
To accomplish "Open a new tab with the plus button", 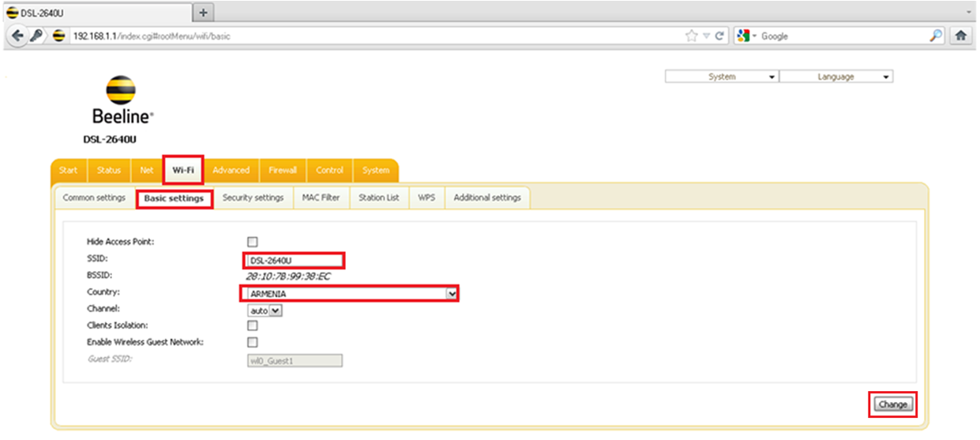I will pos(204,13).
